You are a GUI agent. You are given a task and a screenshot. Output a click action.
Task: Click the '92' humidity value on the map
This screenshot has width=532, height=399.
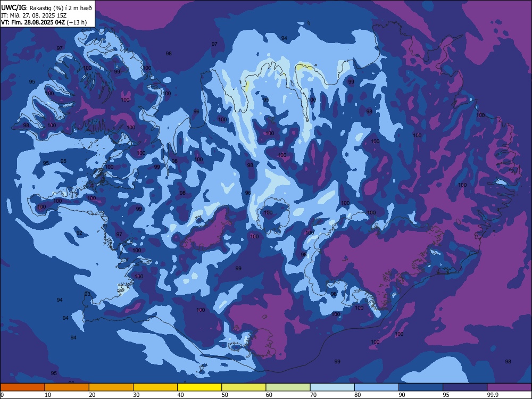coord(79,233)
